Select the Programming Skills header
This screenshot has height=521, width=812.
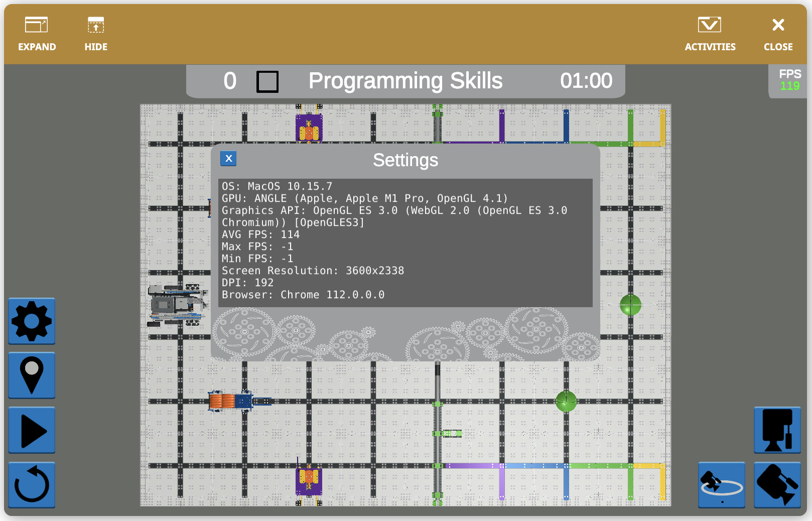(x=406, y=80)
